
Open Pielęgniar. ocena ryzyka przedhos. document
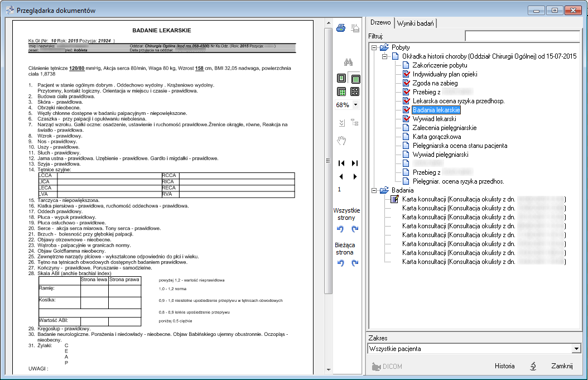click(458, 181)
